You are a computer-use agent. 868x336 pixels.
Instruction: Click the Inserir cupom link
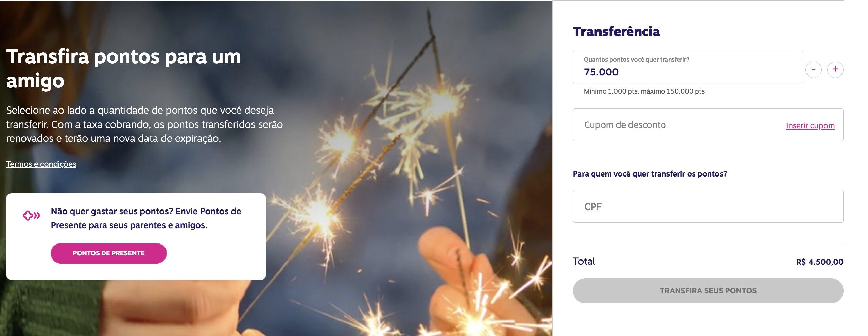pyautogui.click(x=810, y=125)
